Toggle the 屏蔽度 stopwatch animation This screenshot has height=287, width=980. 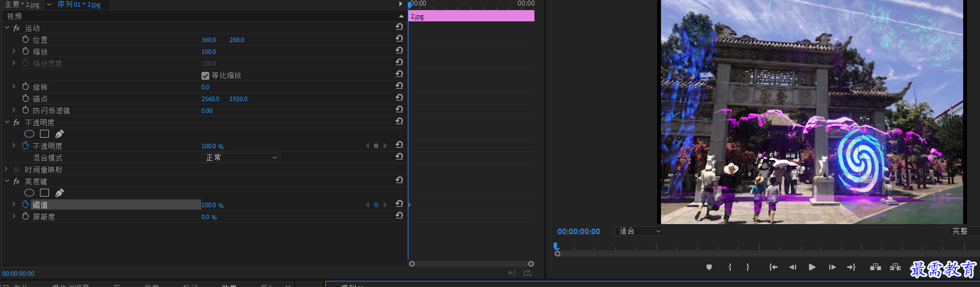(x=26, y=216)
